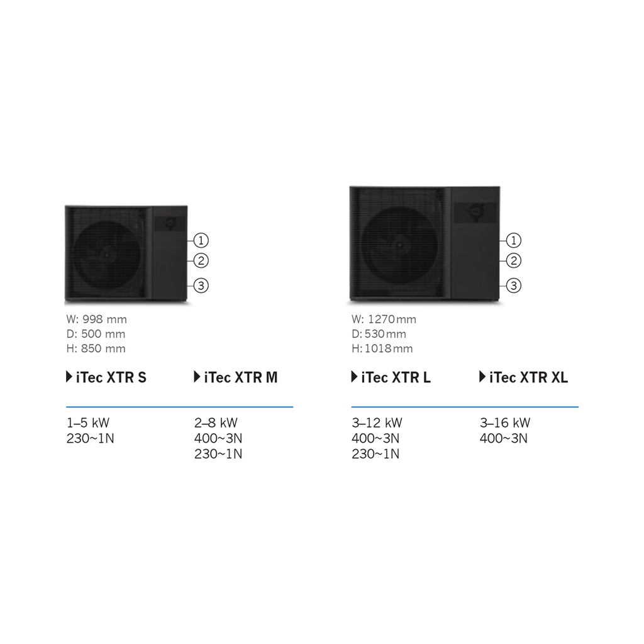Click logo panel on large heat pump

pos(475,213)
